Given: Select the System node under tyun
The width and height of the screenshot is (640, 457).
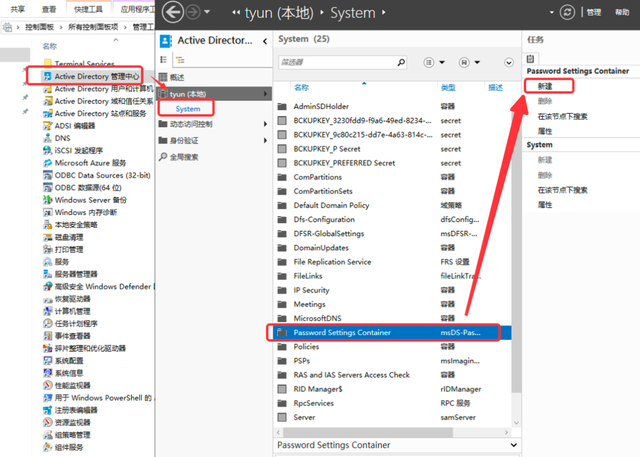Looking at the screenshot, I should click(x=188, y=109).
